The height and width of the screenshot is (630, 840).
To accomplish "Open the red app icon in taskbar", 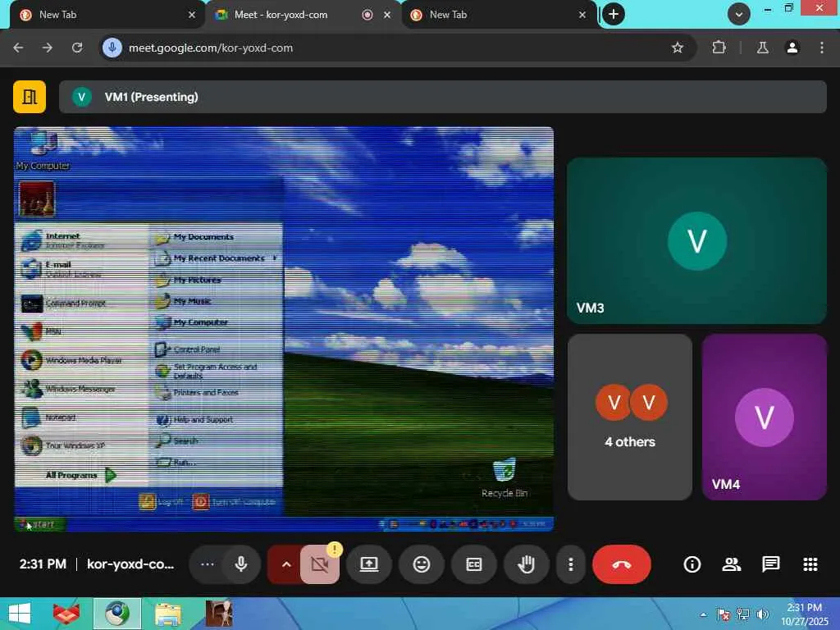I will point(66,614).
